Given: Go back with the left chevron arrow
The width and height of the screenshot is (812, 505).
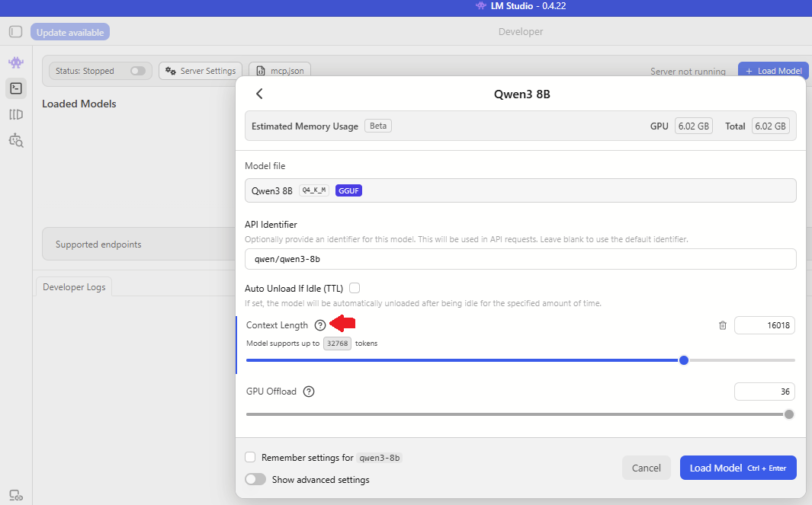Looking at the screenshot, I should coord(259,94).
